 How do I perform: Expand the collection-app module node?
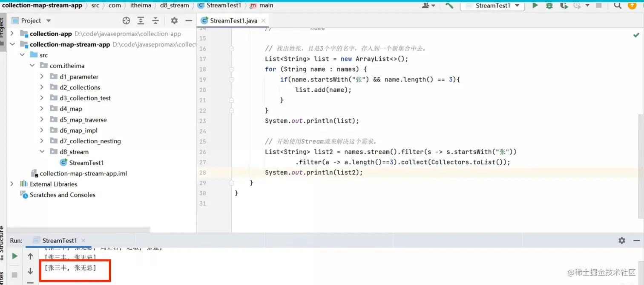point(12,33)
